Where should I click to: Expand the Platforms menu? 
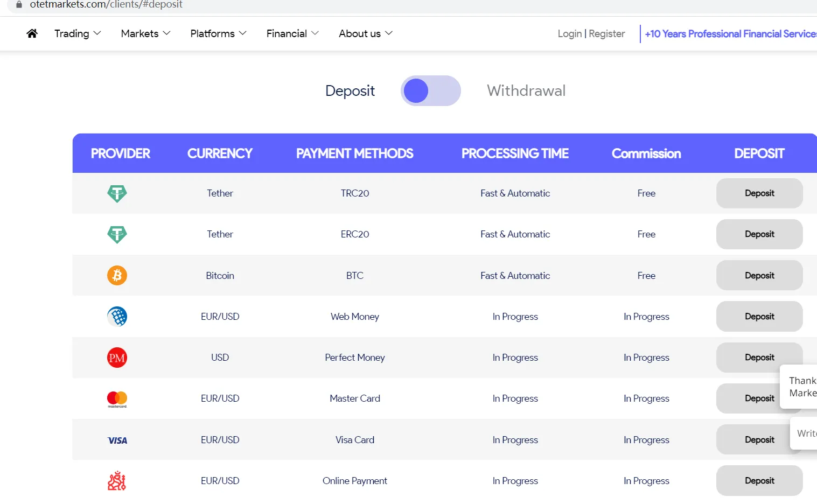[218, 33]
